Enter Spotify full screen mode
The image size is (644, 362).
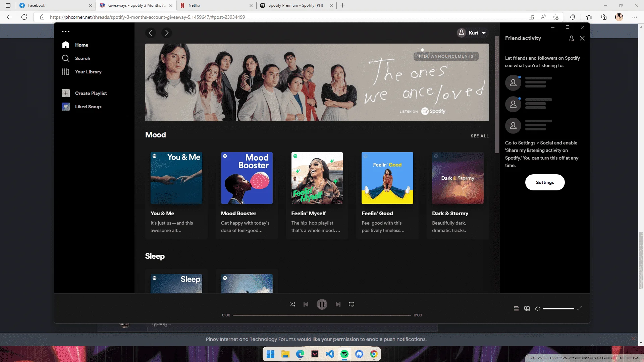pyautogui.click(x=580, y=308)
